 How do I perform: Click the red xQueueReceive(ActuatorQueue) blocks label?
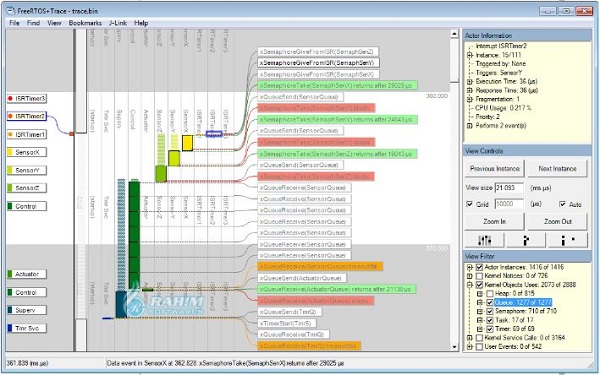[x=316, y=300]
